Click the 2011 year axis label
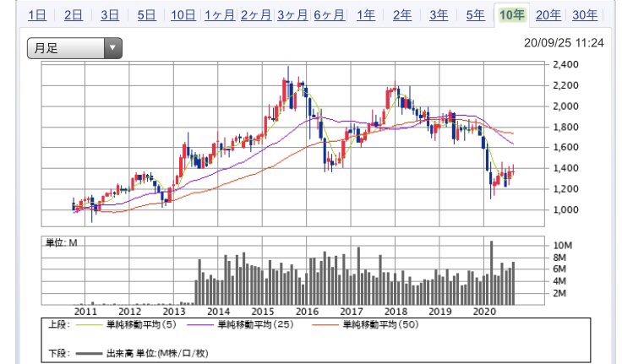622x364 pixels. pos(85,312)
